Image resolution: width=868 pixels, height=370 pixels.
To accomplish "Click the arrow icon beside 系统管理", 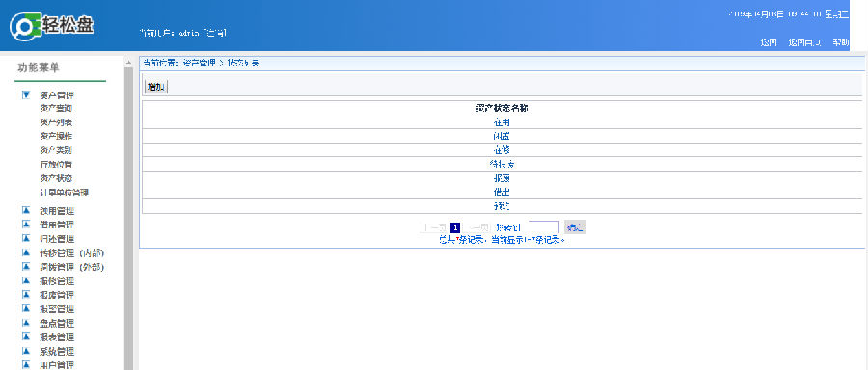I will tap(25, 351).
